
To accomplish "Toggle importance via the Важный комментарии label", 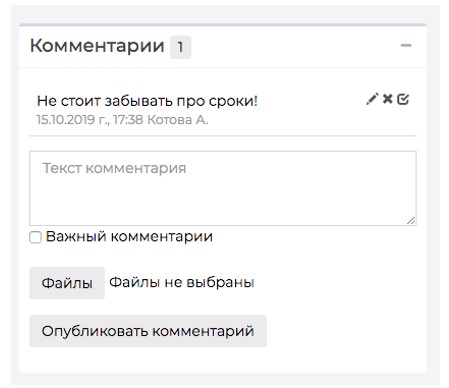I will [x=129, y=237].
